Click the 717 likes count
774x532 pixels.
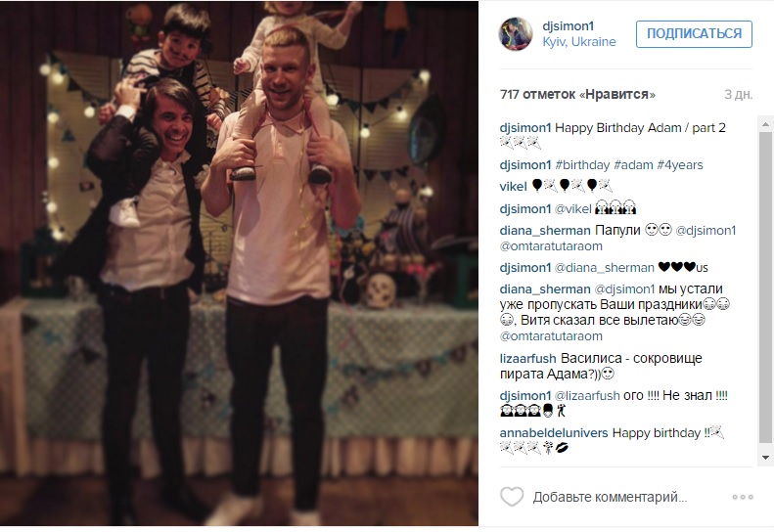[577, 94]
